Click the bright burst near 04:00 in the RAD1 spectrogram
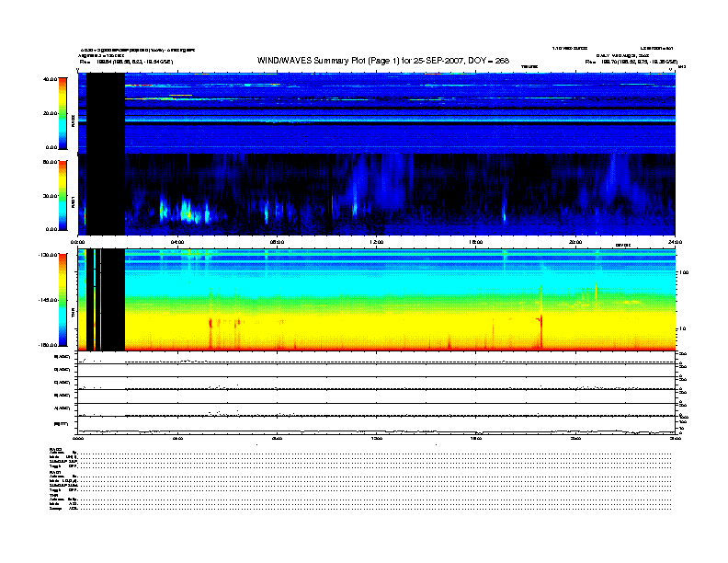Screen dimensions: 728x563 (x=186, y=212)
